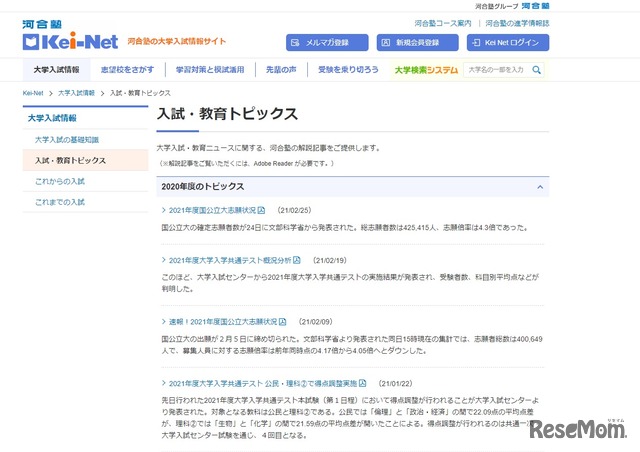Click the Kei-Net logo
Image resolution: width=640 pixels, height=452 pixels.
pyautogui.click(x=68, y=42)
